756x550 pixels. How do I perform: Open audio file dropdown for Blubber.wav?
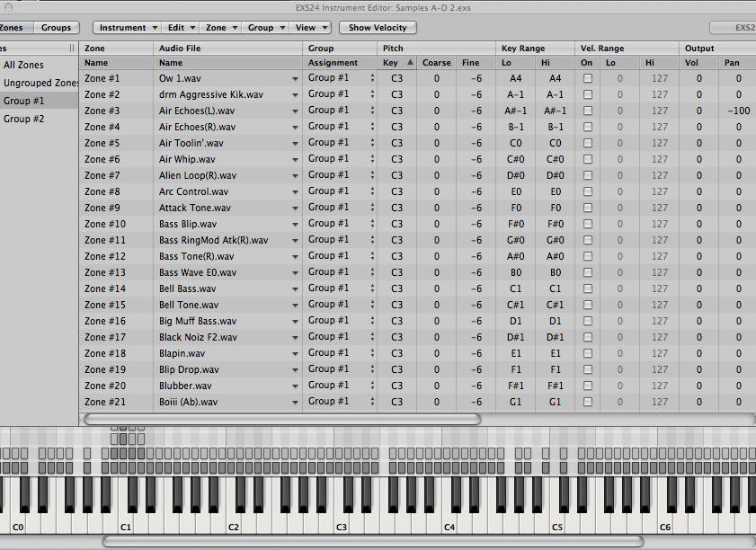tap(295, 386)
